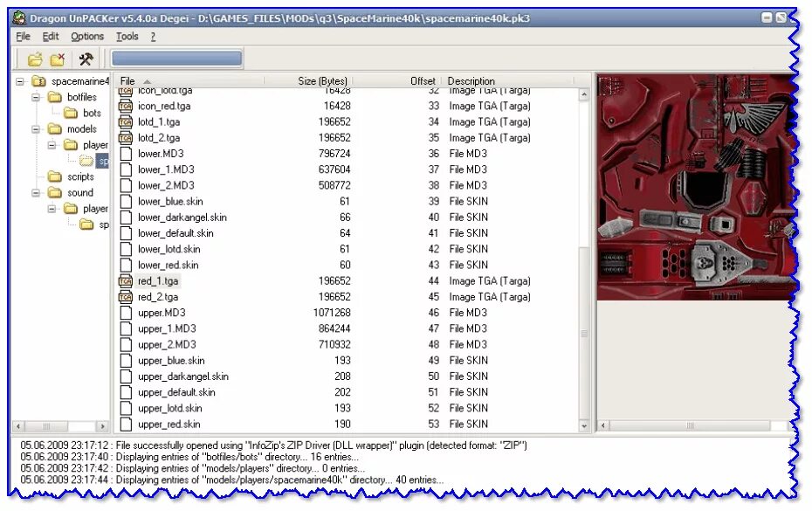The width and height of the screenshot is (812, 511).
Task: Open the File menu
Action: pyautogui.click(x=23, y=37)
